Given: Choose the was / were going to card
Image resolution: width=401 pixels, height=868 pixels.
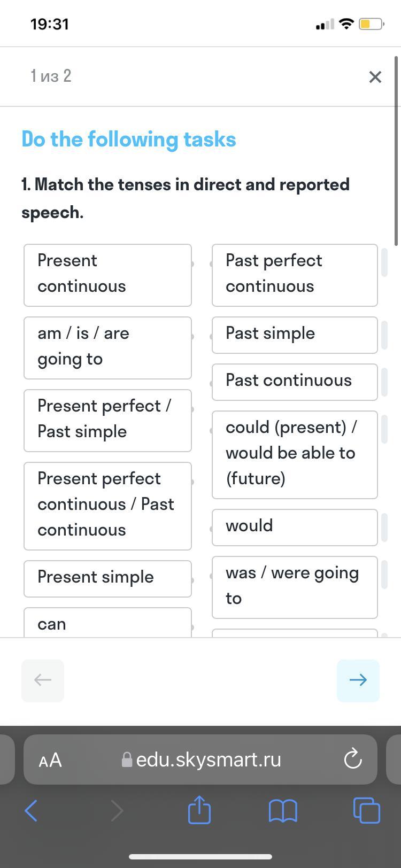Looking at the screenshot, I should (295, 587).
